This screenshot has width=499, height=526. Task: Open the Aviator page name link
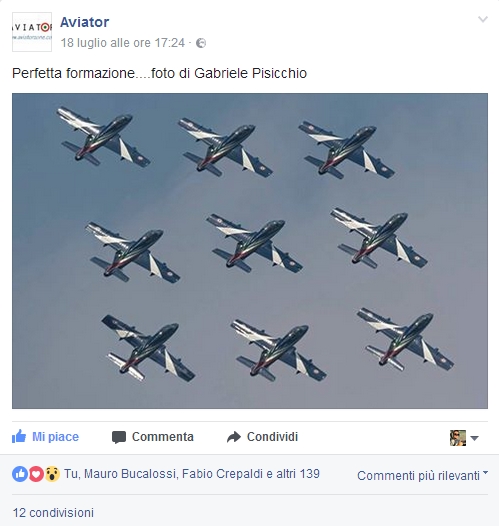tap(85, 22)
